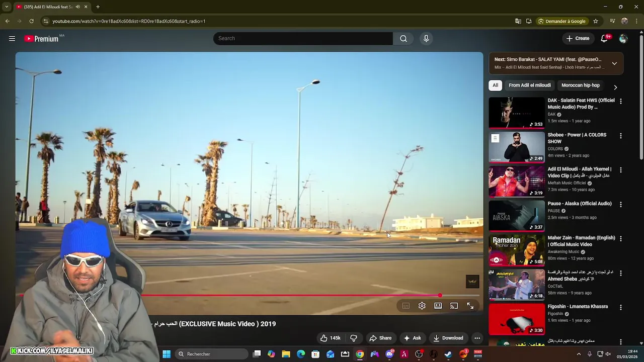Download this video
The width and height of the screenshot is (644, 362).
coord(448,338)
